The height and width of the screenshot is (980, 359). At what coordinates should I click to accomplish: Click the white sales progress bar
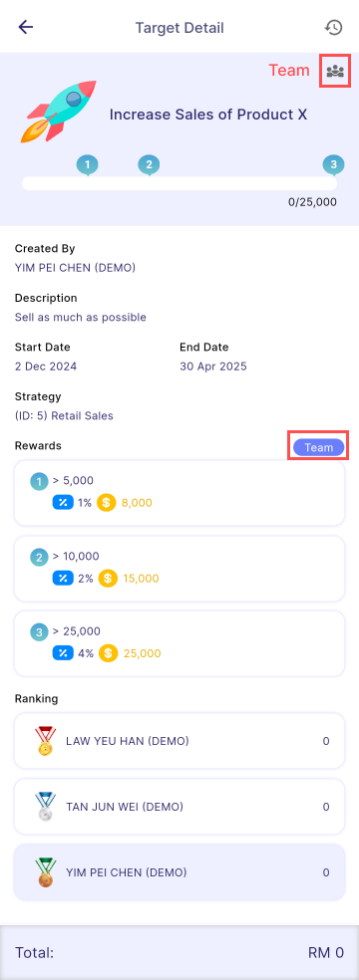click(x=179, y=183)
